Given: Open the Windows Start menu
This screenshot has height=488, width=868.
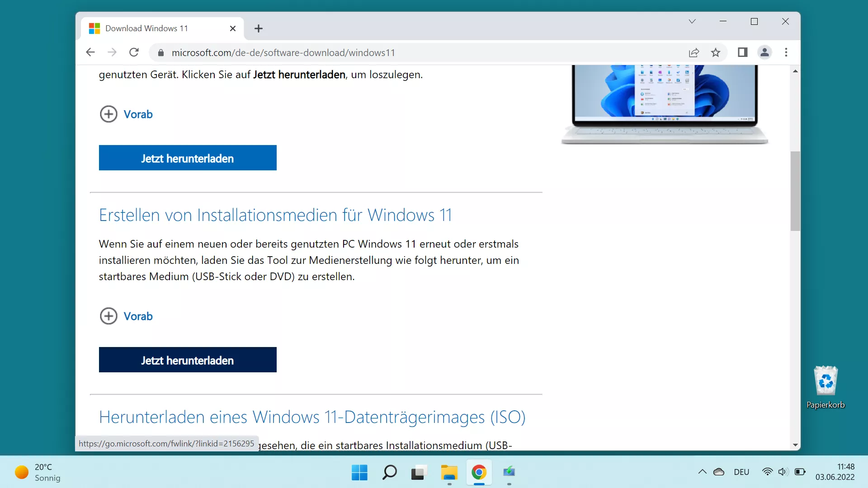Looking at the screenshot, I should pos(359,472).
